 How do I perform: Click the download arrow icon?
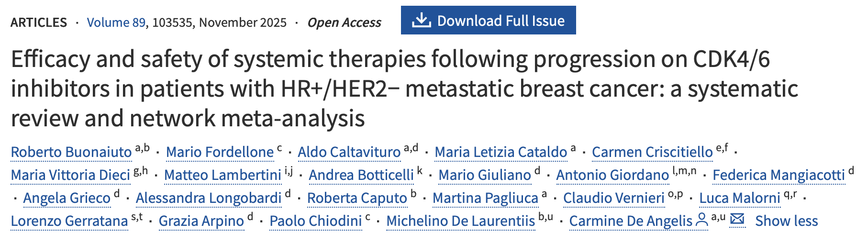click(421, 21)
